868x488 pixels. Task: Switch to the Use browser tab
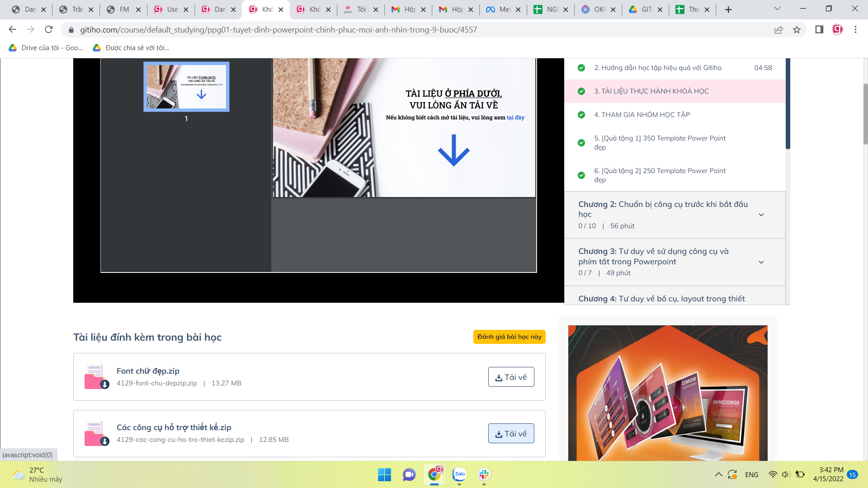(x=171, y=9)
